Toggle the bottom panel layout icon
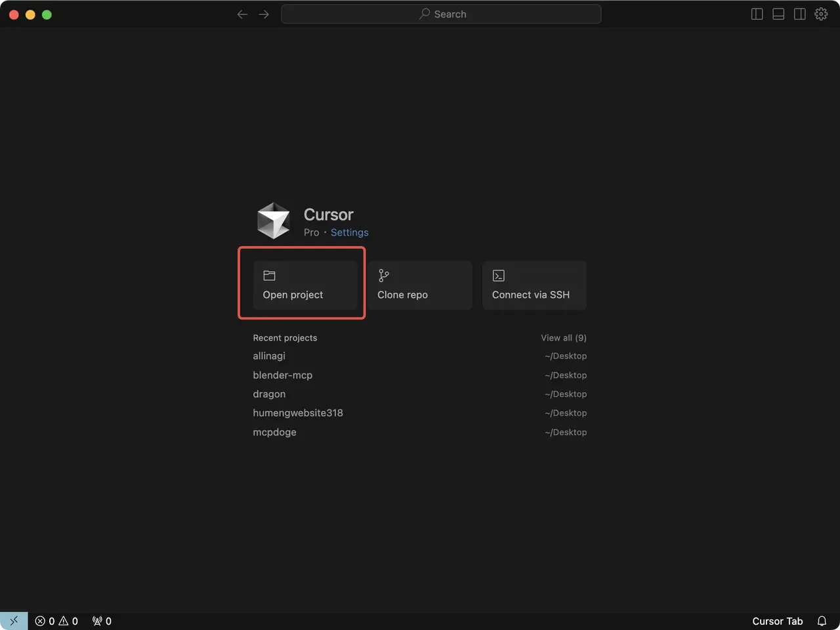The height and width of the screenshot is (630, 840). tap(778, 14)
